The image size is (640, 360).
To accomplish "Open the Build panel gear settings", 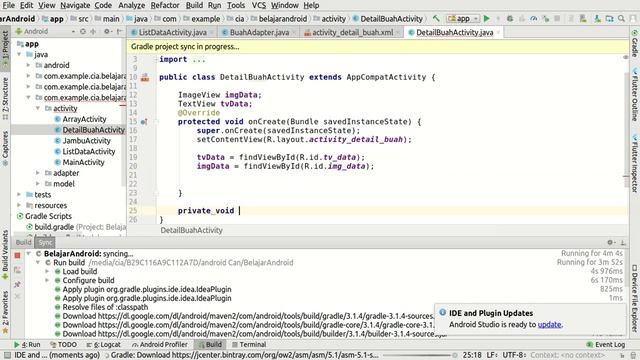I will (611, 242).
